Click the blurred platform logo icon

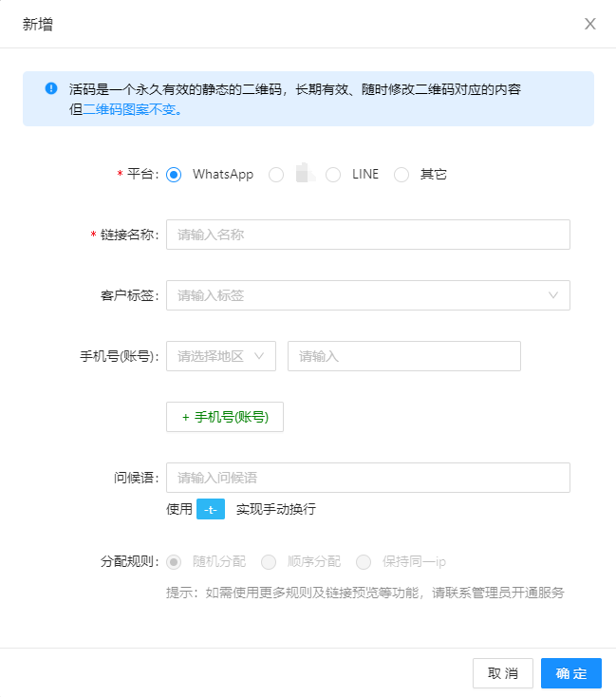point(306,173)
